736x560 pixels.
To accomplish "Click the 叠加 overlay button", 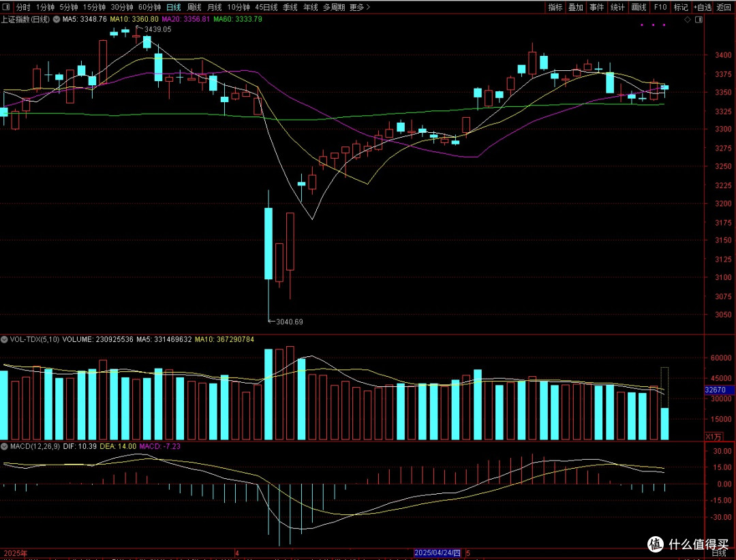I will tap(576, 7).
